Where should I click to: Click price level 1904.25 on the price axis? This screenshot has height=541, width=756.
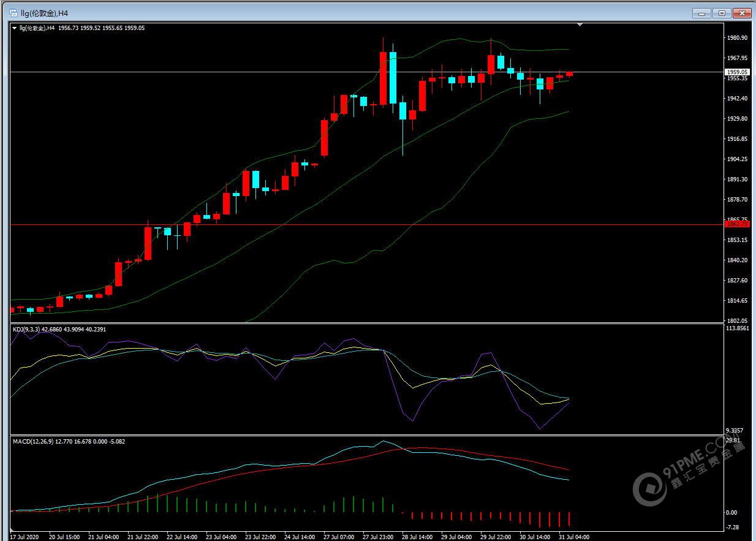(x=737, y=159)
